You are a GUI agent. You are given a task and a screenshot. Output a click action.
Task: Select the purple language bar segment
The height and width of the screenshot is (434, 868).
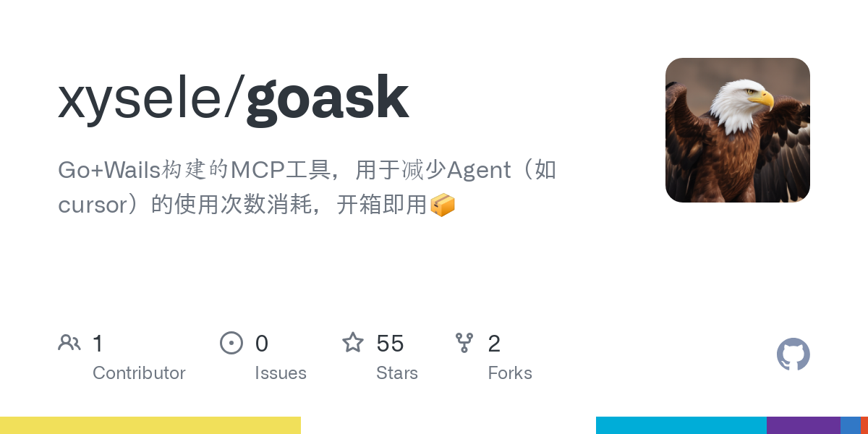tap(804, 425)
